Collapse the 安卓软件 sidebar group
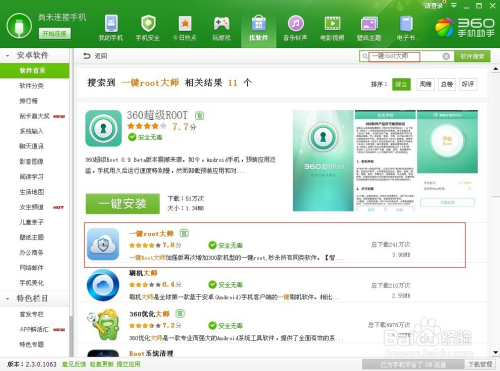The width and height of the screenshot is (500, 371). pos(8,56)
